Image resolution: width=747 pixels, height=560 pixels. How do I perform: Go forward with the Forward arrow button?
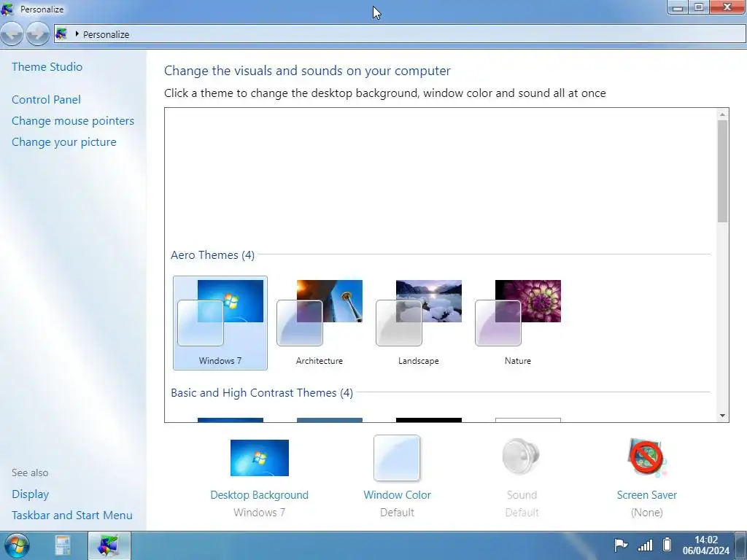pyautogui.click(x=38, y=34)
